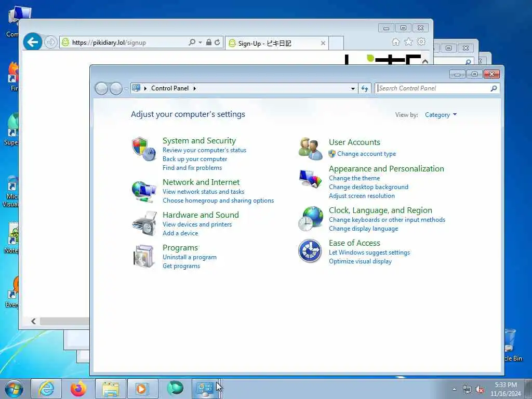Click the green round app icon on the taskbar
Image resolution: width=532 pixels, height=399 pixels.
click(175, 388)
